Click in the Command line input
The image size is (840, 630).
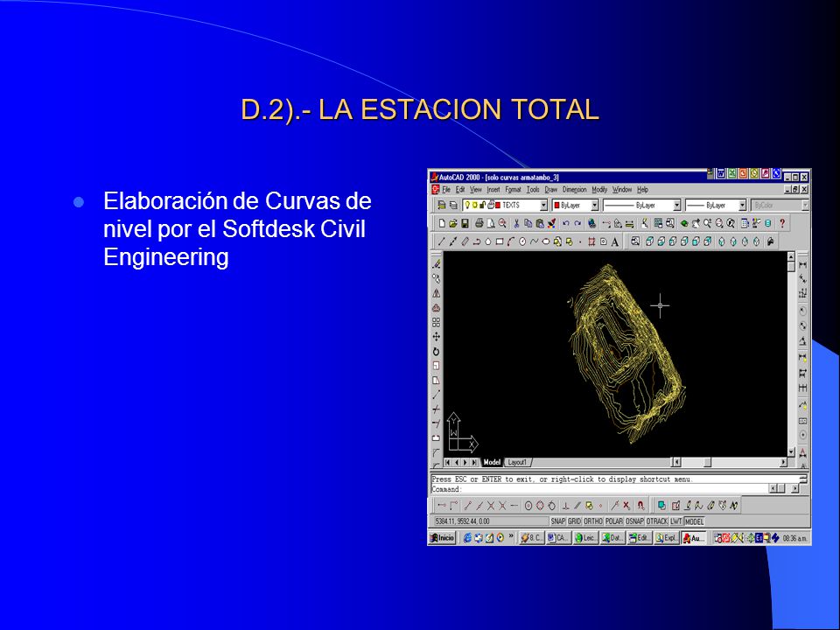click(600, 488)
